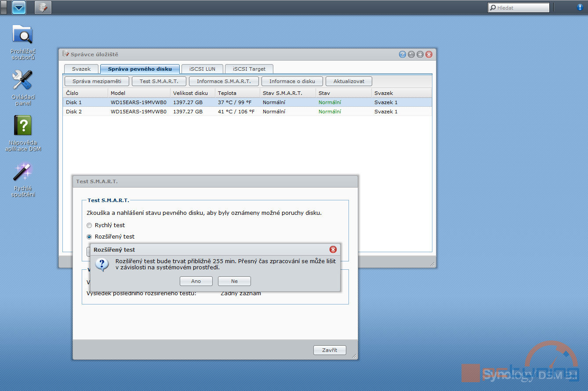This screenshot has height=391, width=588.
Task: Open Nápověda aplikace DSM icon
Action: click(23, 134)
